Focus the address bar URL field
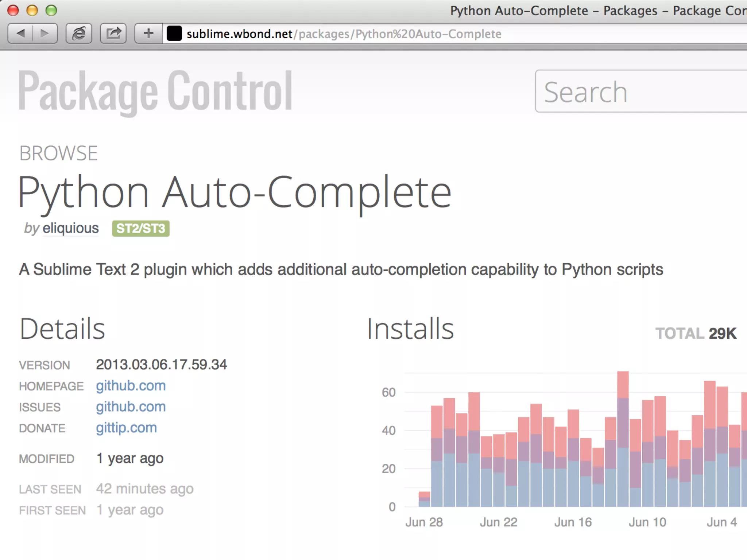The width and height of the screenshot is (747, 560). pyautogui.click(x=455, y=34)
